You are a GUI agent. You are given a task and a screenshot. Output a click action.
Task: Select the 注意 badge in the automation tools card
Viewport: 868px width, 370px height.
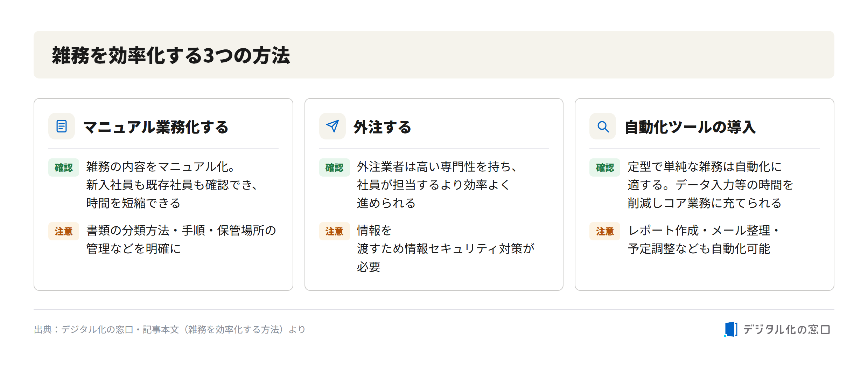605,231
